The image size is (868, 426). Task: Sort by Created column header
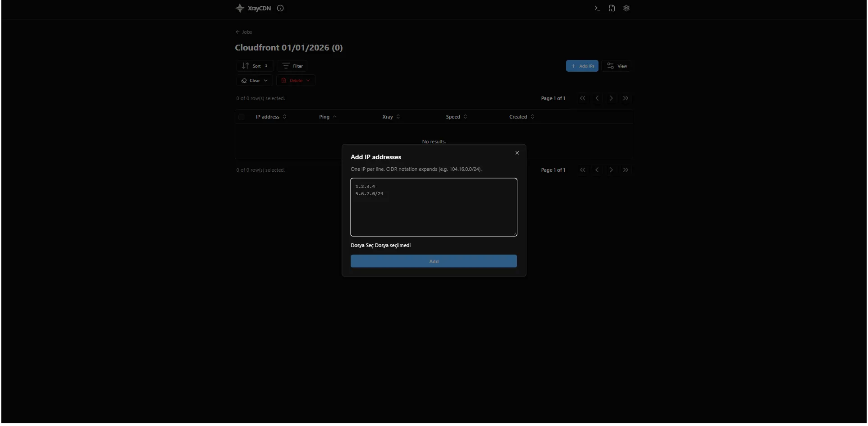521,117
